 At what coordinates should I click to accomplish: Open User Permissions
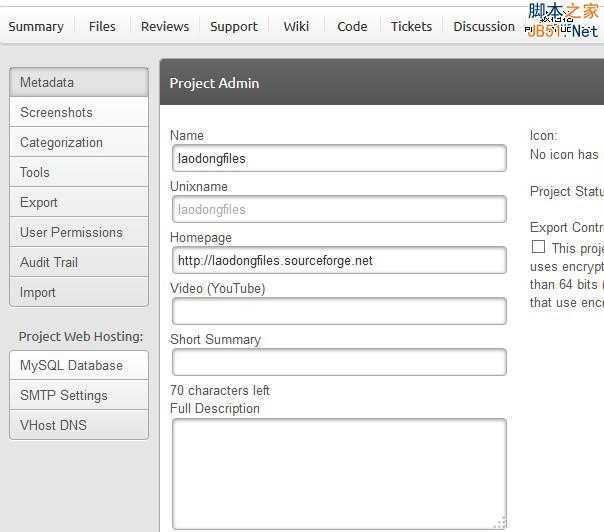pyautogui.click(x=79, y=232)
